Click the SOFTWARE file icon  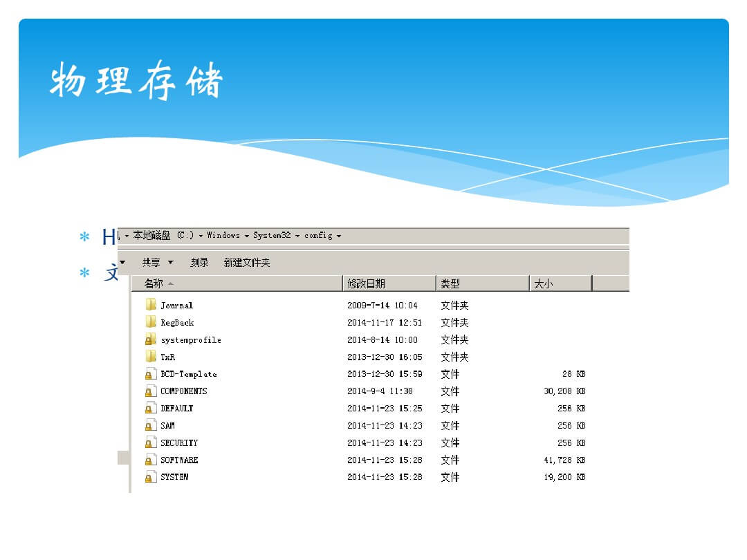click(x=151, y=460)
